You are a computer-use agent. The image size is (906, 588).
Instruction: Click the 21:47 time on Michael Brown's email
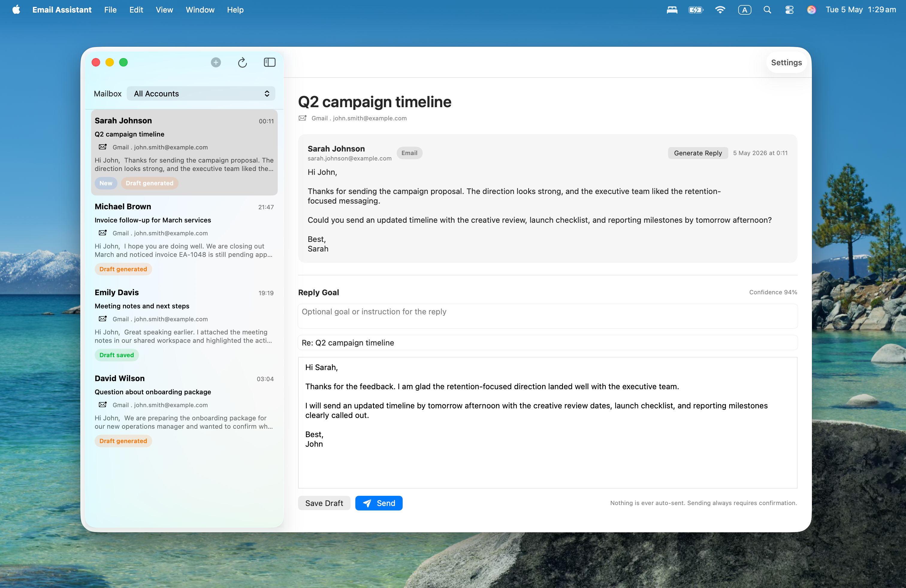[266, 207]
